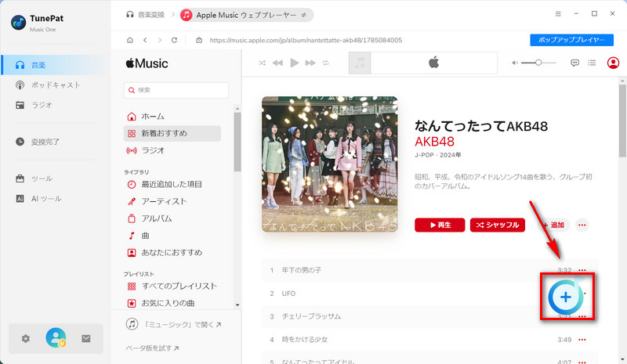Click the blue add-to-list plus button
The height and width of the screenshot is (364, 627).
pyautogui.click(x=565, y=297)
